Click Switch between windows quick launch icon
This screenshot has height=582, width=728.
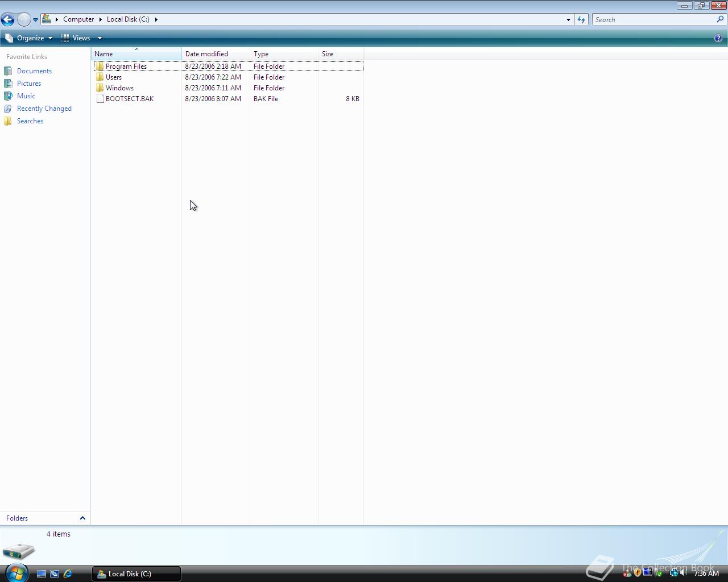[55, 574]
